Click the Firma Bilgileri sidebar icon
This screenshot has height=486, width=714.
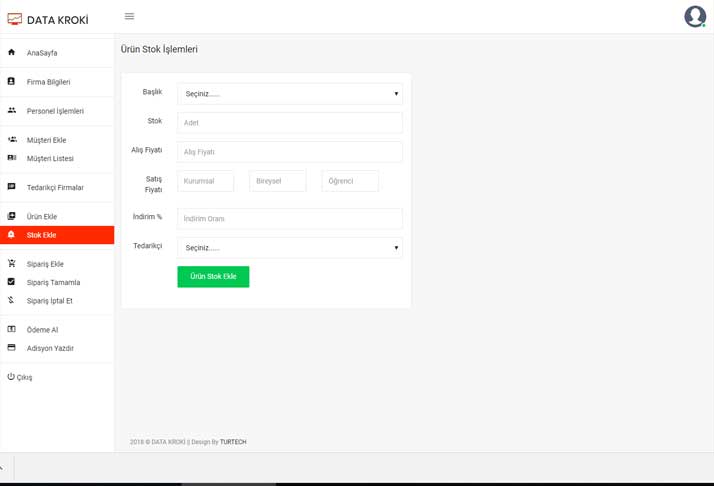[12, 81]
